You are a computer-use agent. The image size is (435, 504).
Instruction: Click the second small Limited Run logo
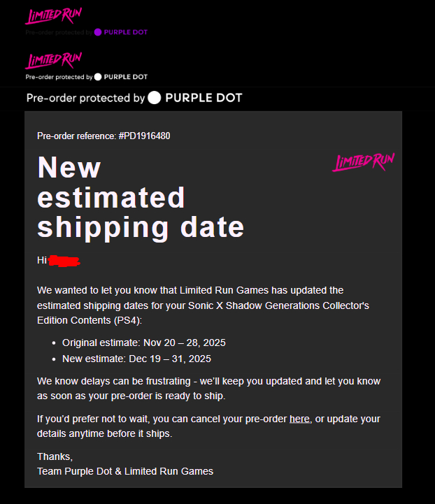pos(53,60)
